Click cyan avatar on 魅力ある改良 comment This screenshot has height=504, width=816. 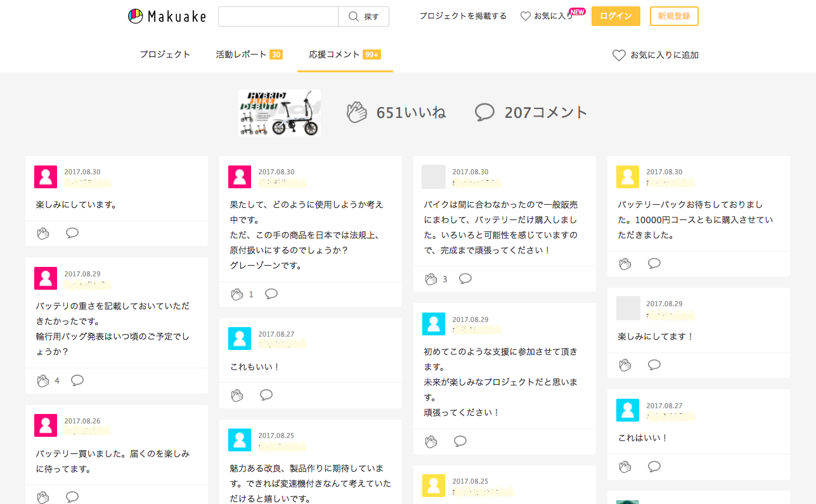point(240,440)
